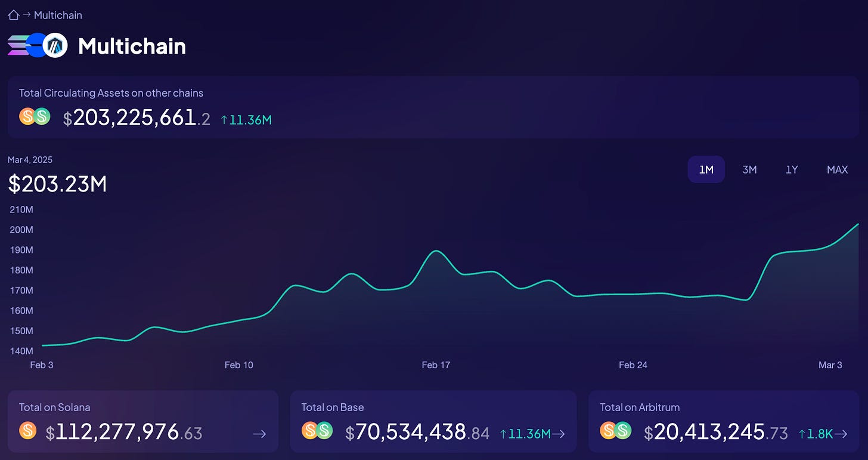Click the Arbitrum logo beside the Multichain title

55,46
